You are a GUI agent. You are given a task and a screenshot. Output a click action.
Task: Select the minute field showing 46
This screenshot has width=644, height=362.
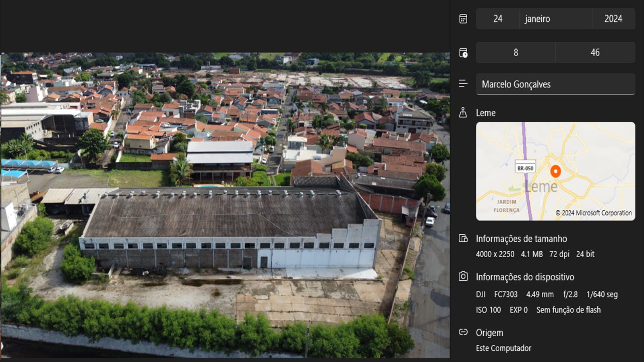[x=595, y=52]
